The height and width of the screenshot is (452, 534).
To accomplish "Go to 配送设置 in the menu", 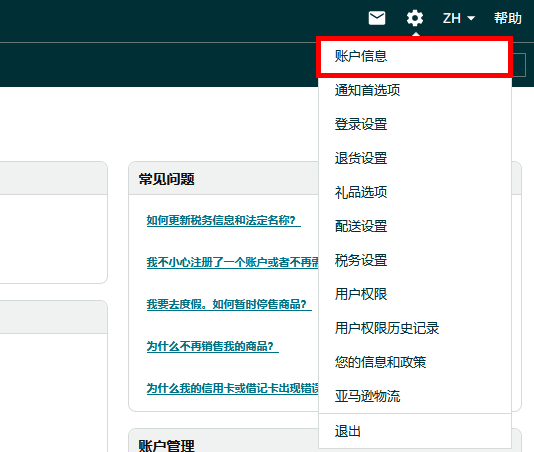I will (415, 227).
